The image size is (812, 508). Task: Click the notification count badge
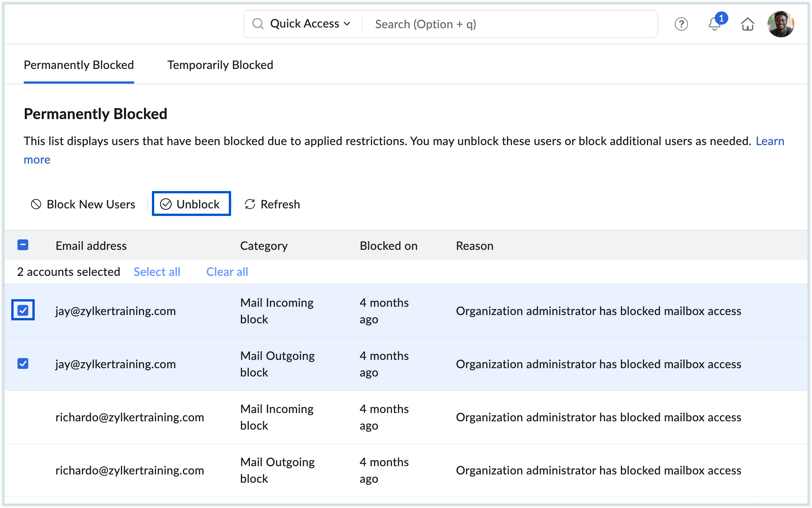(721, 18)
